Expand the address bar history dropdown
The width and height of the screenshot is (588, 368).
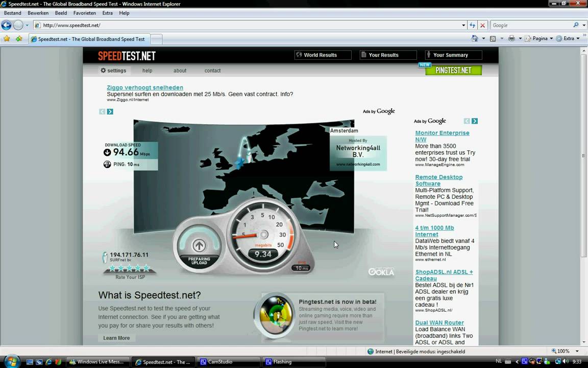click(x=463, y=25)
